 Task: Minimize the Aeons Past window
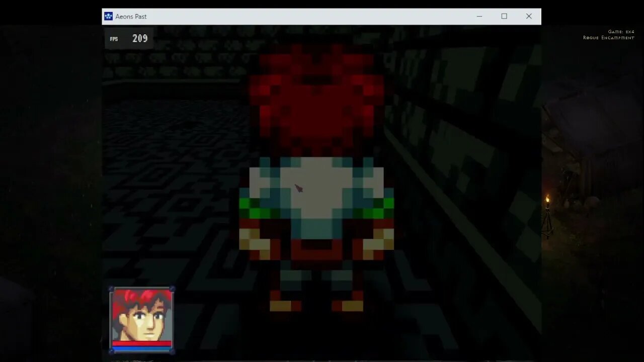point(479,17)
